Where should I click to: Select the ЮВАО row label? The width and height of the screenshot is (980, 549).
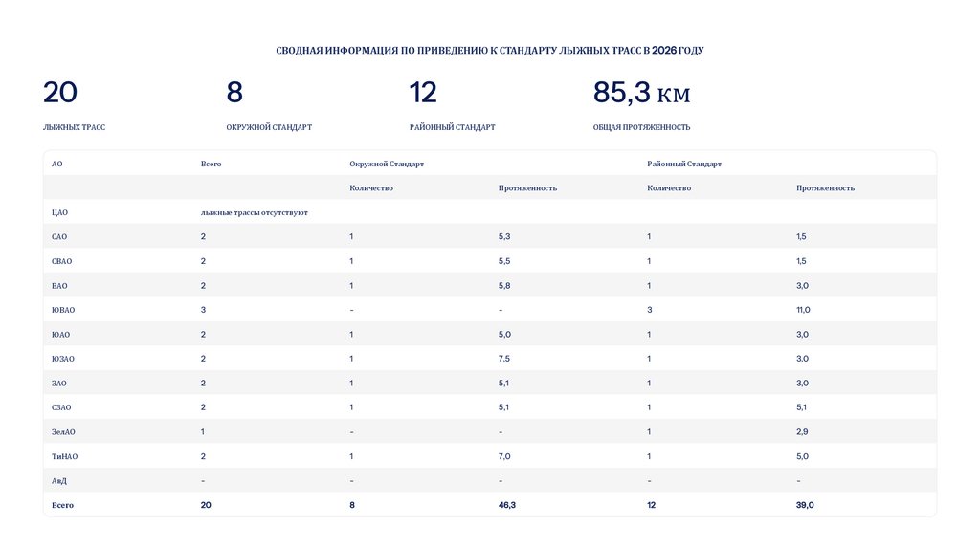coord(63,310)
